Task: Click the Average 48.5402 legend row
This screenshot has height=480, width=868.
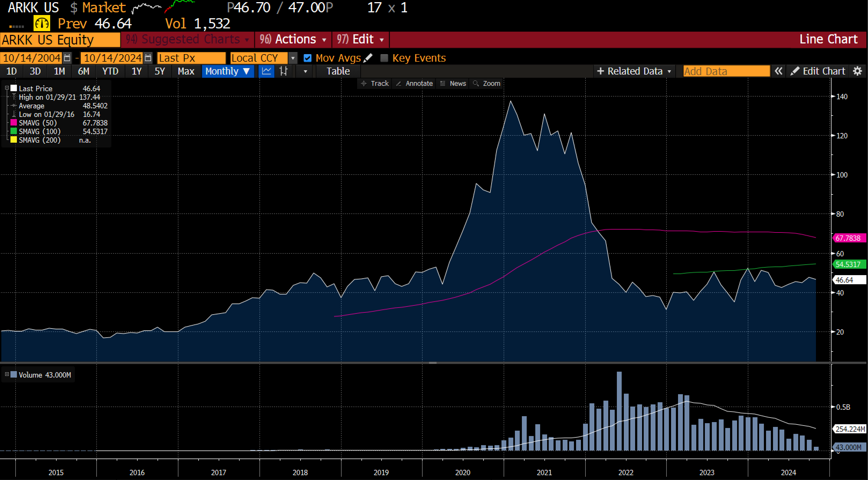Action: pyautogui.click(x=59, y=106)
